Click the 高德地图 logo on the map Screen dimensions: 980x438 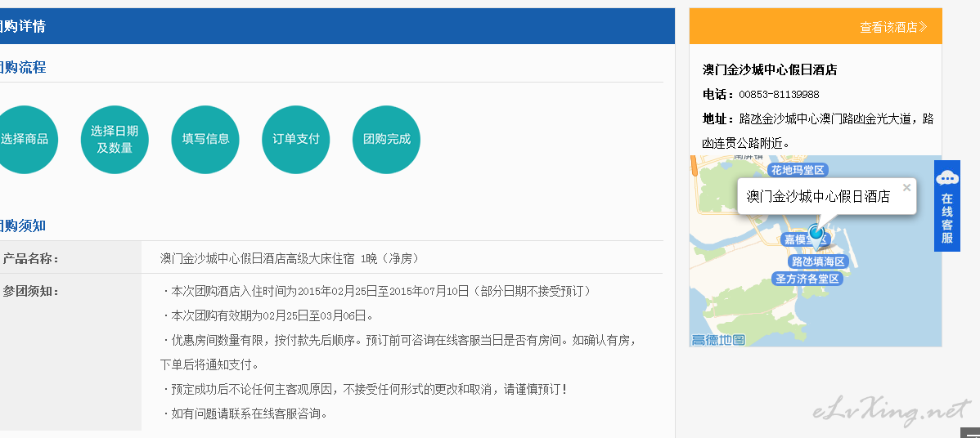719,340
